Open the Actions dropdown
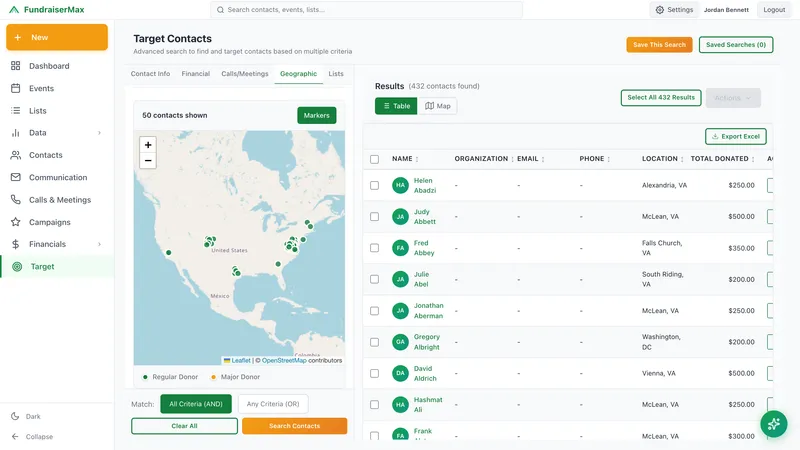This screenshot has width=800, height=450. (733, 98)
